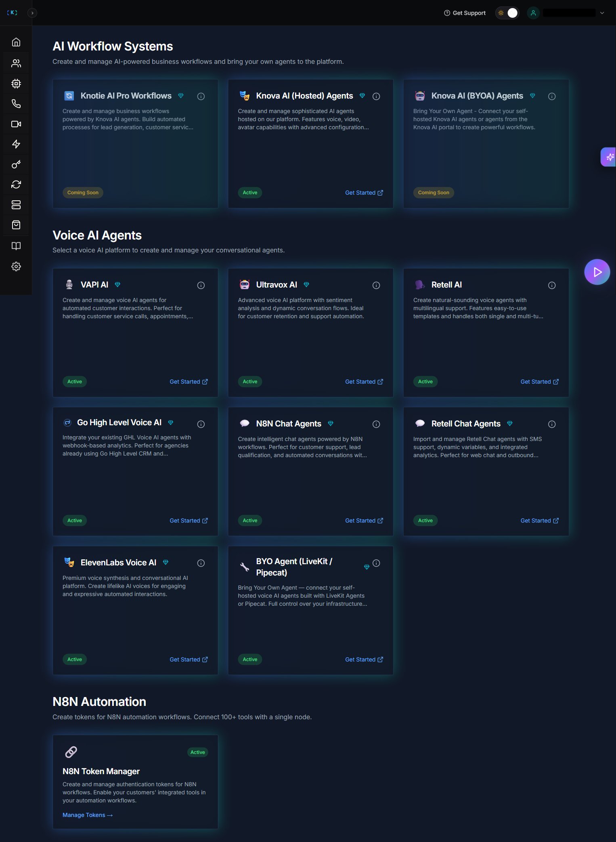
Task: Click the diamond icon beside Knotie AI Pro Workflows
Action: [181, 96]
